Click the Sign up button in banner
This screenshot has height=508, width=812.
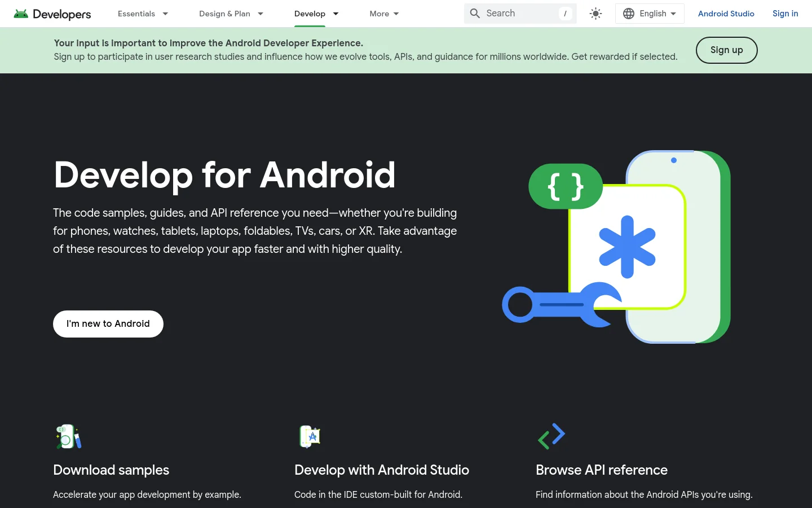(726, 50)
